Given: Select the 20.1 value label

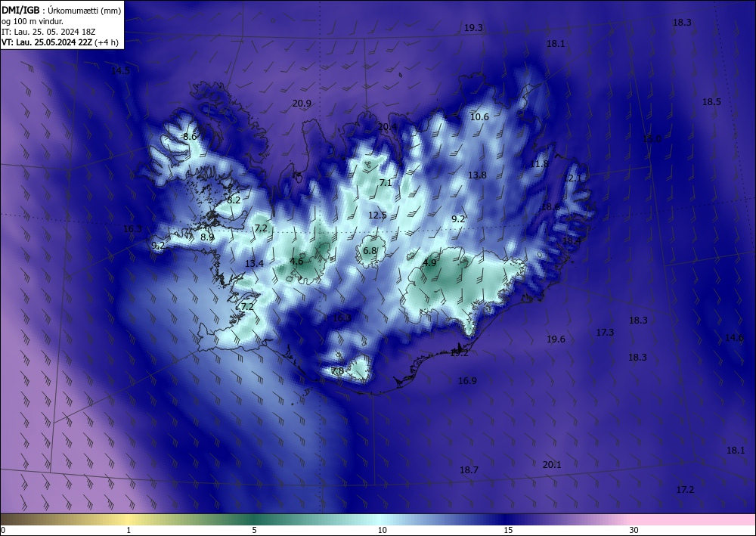Looking at the screenshot, I should (552, 465).
